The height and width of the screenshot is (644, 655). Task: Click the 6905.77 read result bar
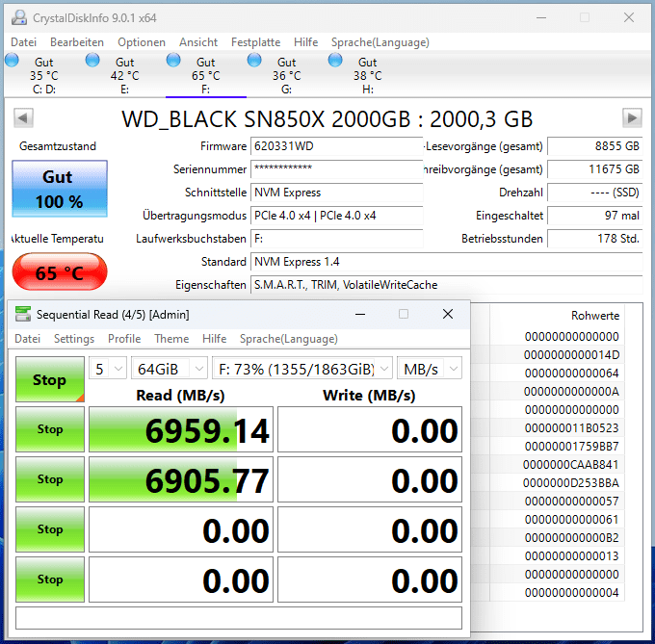pos(181,479)
